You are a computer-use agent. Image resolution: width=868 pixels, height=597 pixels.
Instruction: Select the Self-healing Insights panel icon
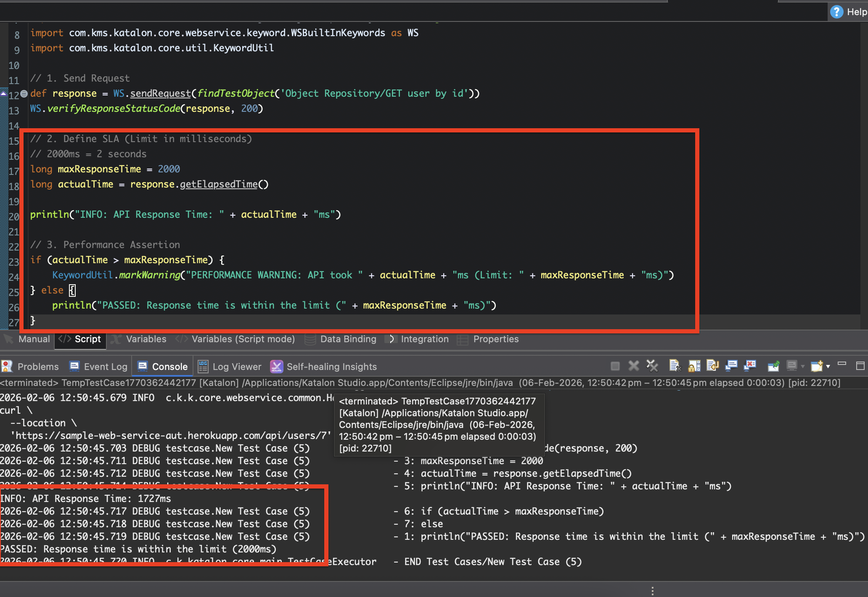pyautogui.click(x=276, y=366)
